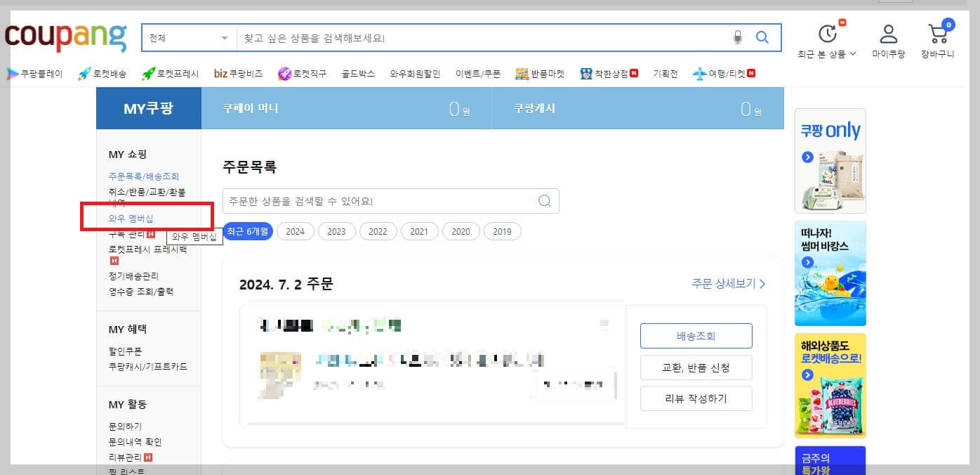980x475 pixels.
Task: Click 교환, 반품 신청 button
Action: (696, 367)
